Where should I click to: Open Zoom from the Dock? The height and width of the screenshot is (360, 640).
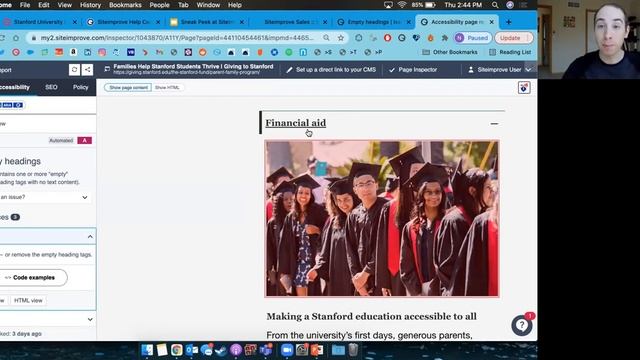pyautogui.click(x=287, y=350)
